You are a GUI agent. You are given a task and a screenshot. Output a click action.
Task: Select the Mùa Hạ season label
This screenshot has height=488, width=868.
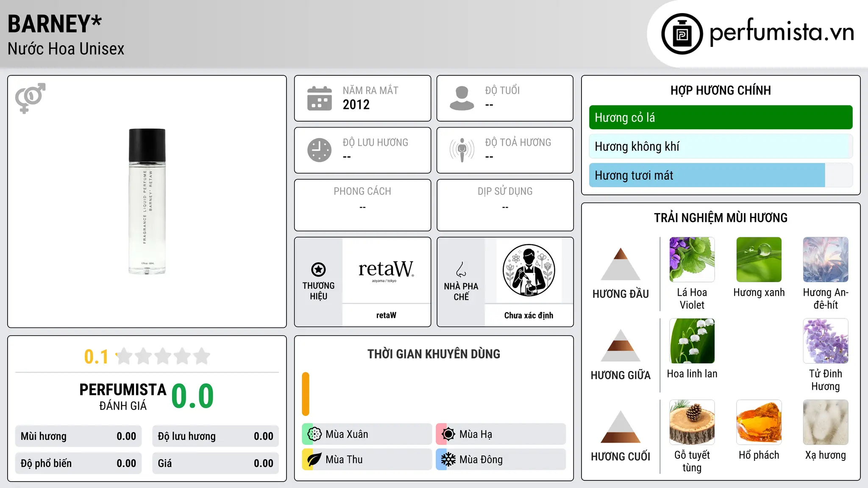click(476, 434)
